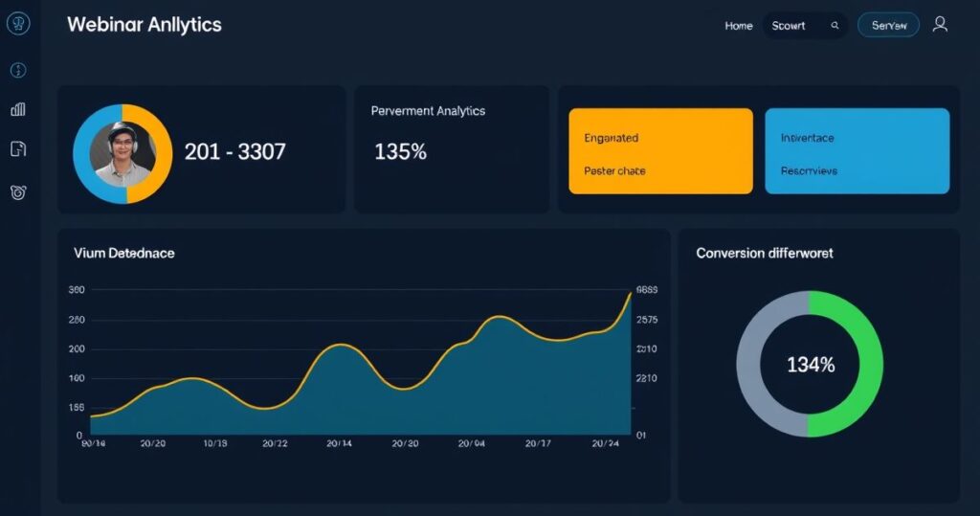980x516 pixels.
Task: Click the gray segment of Conversion donut
Action: click(751, 364)
